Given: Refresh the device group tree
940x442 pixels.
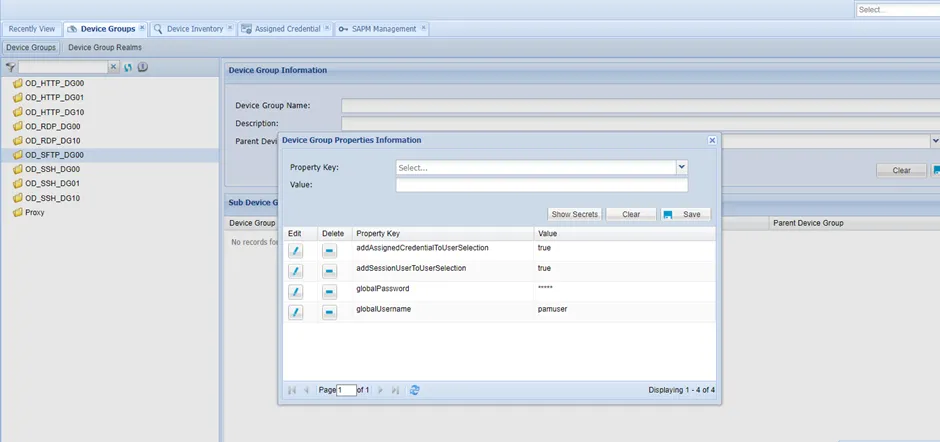Looking at the screenshot, I should [x=128, y=67].
